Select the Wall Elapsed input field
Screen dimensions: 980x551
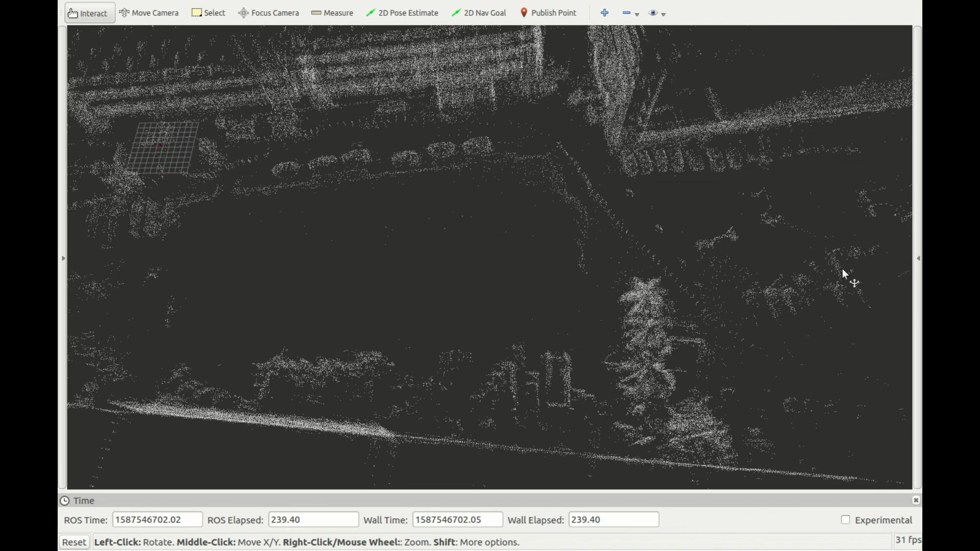tap(612, 519)
